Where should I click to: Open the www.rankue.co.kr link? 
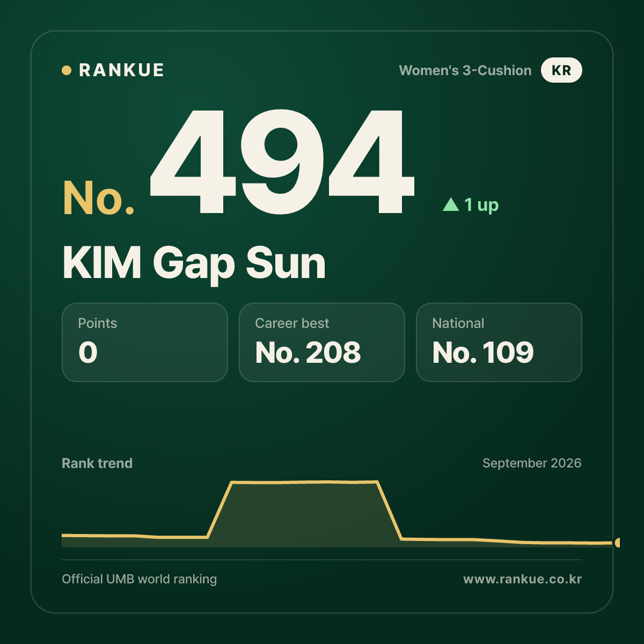[x=523, y=579]
